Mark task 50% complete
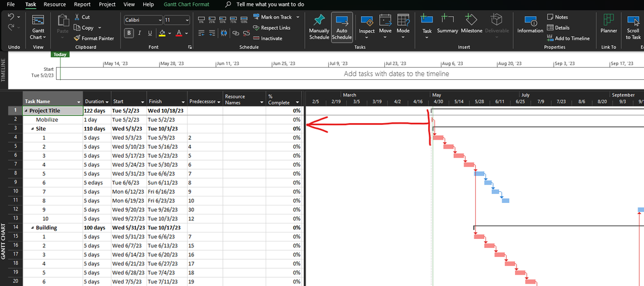 222,20
